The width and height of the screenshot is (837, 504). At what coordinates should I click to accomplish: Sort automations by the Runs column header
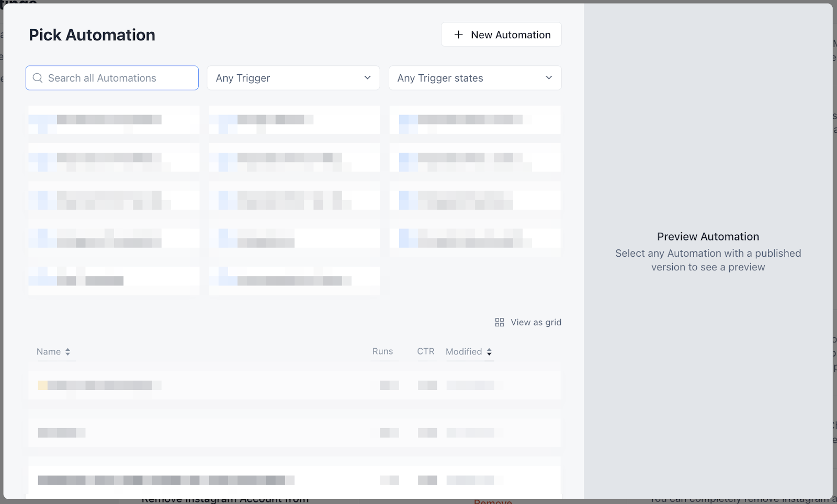[382, 351]
